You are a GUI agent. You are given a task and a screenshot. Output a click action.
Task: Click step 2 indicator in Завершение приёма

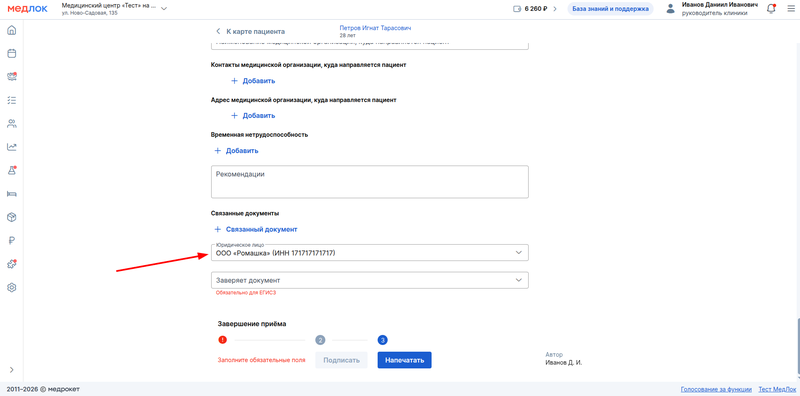coord(320,340)
